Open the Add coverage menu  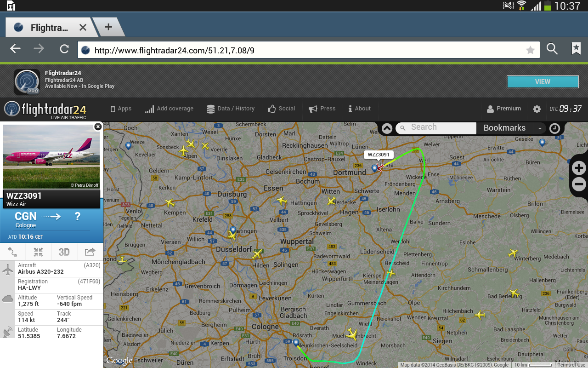point(169,109)
